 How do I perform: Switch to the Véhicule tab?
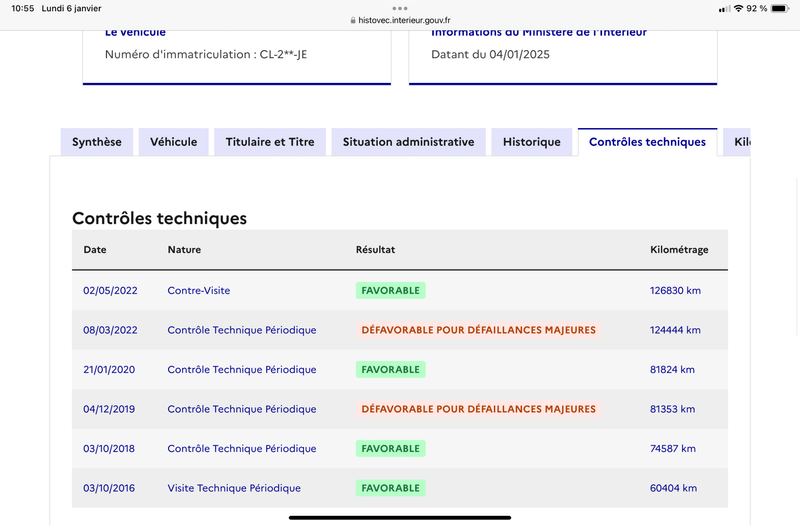click(173, 142)
